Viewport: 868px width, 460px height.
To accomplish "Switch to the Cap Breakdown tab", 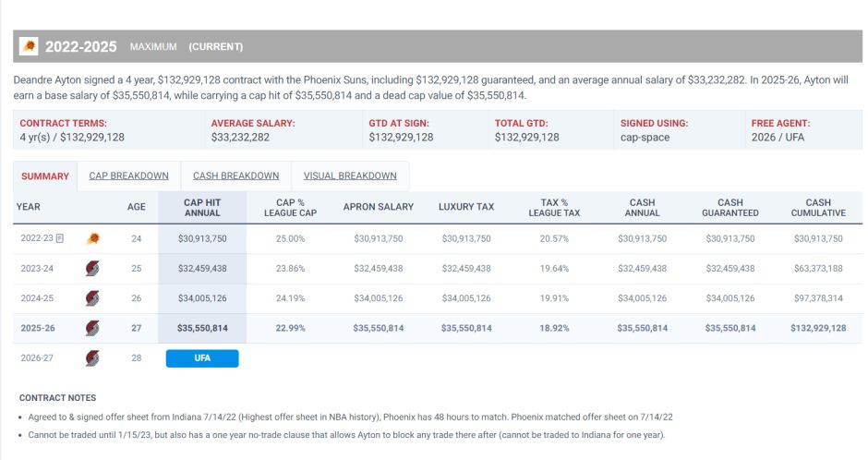I will point(128,176).
